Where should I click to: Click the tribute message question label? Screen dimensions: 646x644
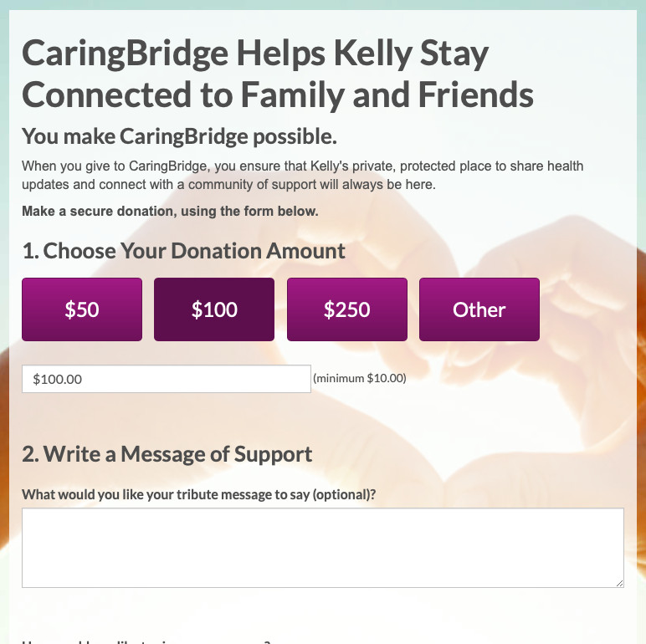click(x=198, y=494)
